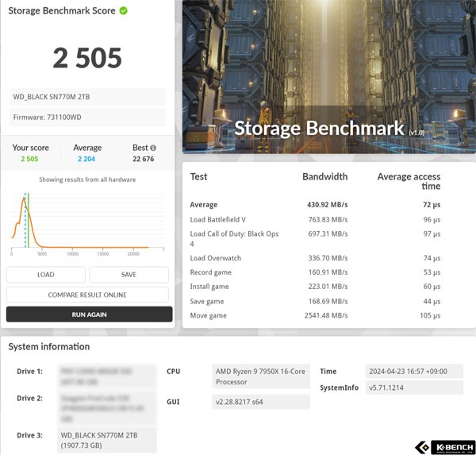This screenshot has width=476, height=455.
Task: Click Drive 3 WD_BLACK SN770M value
Action: pyautogui.click(x=107, y=440)
